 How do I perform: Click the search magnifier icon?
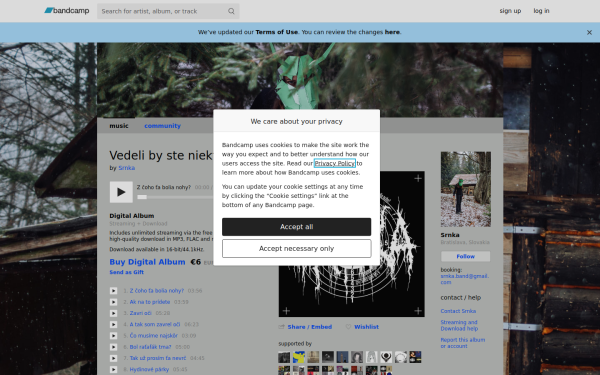(x=231, y=11)
